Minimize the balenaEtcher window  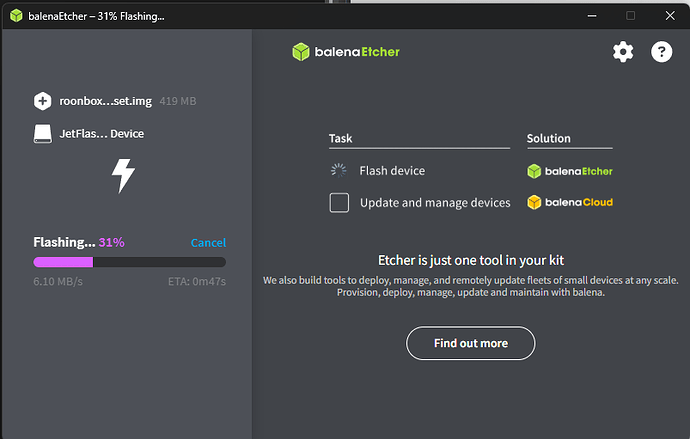pos(592,16)
